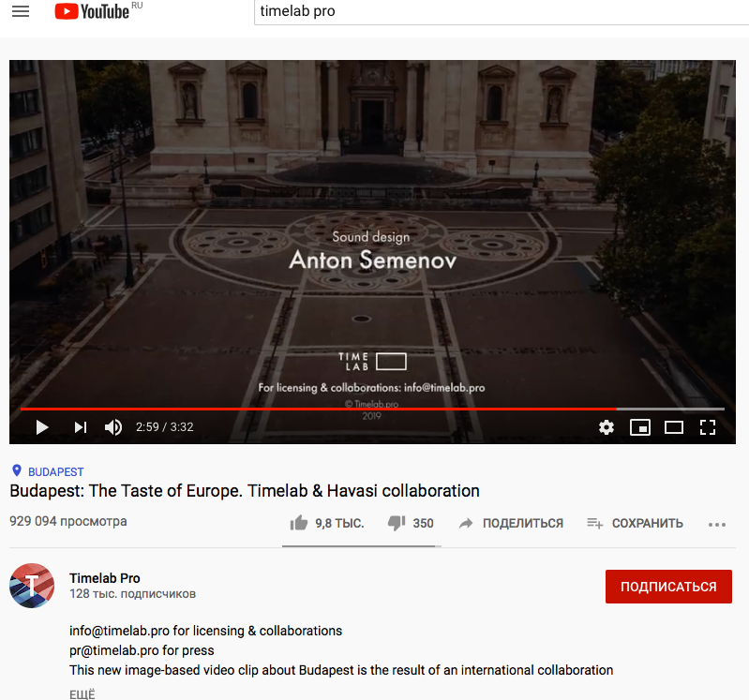The height and width of the screenshot is (700, 749).
Task: Like the video with thumbs up
Action: pos(327,523)
